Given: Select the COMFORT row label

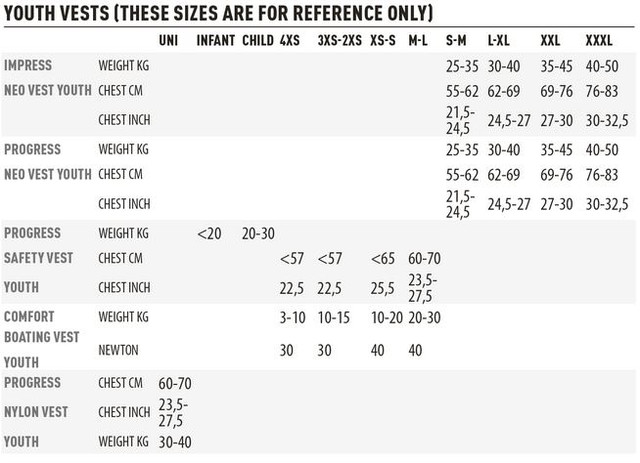Looking at the screenshot, I should [30, 316].
